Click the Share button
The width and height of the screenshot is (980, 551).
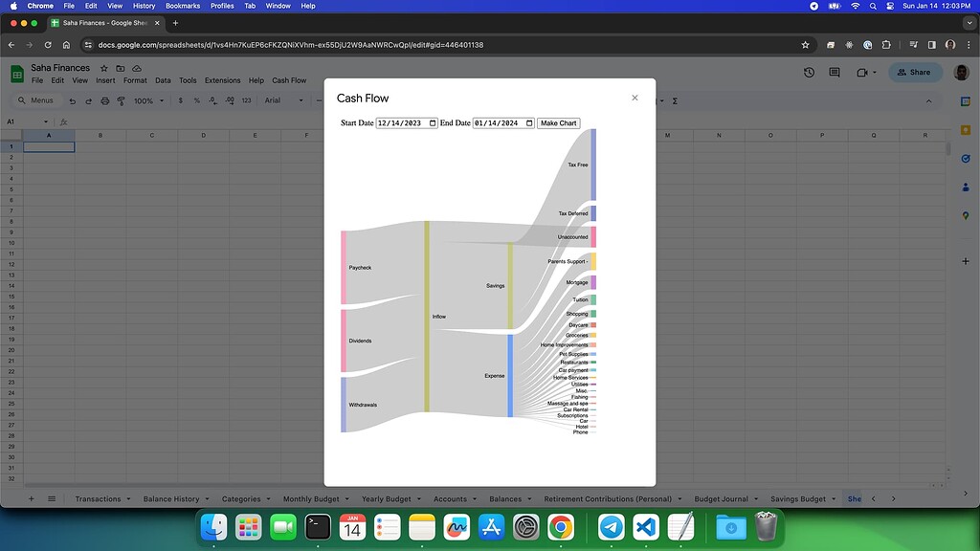916,72
